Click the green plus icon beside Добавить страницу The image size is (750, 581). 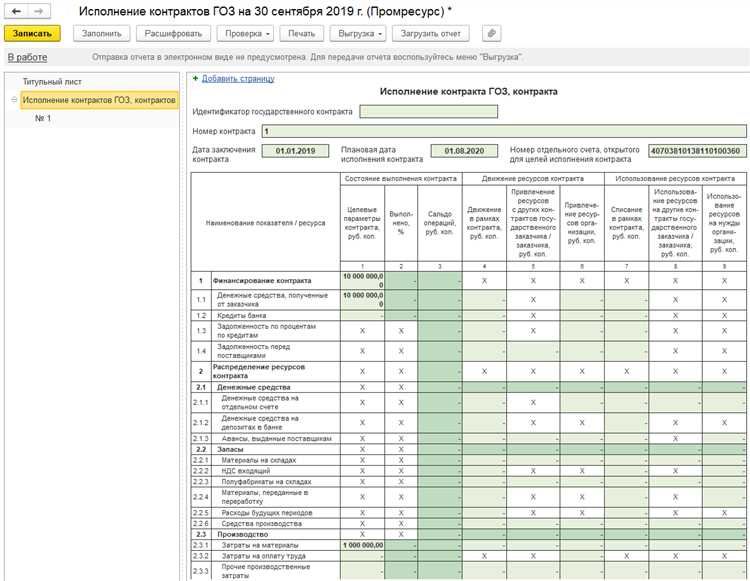pos(195,78)
